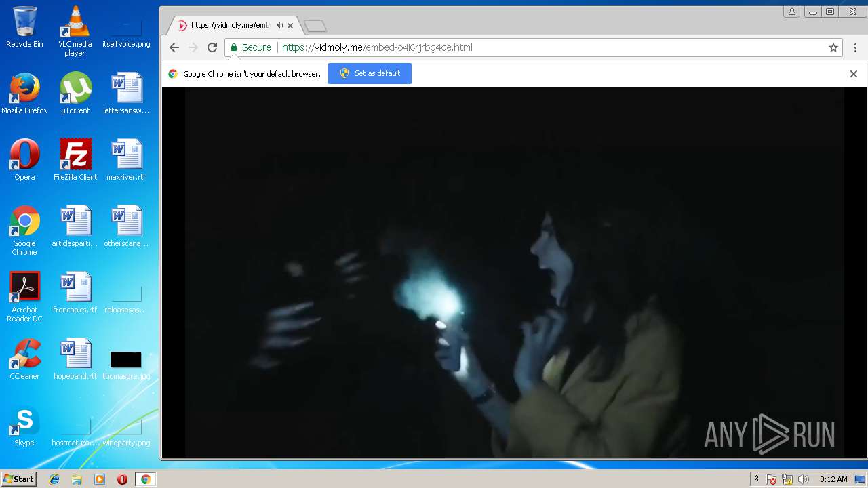Select the Google Chrome desktop shortcut

[x=24, y=231]
